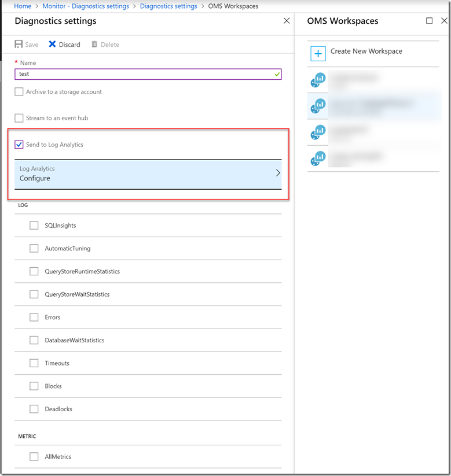Maximize the OMS Workspaces blade
Screen dimensions: 451x476
[x=429, y=21]
